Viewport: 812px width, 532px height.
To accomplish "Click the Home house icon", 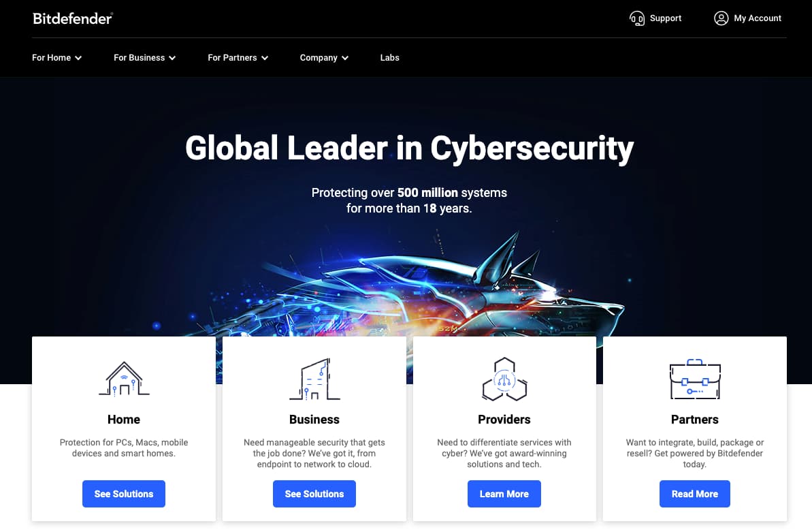I will (124, 379).
